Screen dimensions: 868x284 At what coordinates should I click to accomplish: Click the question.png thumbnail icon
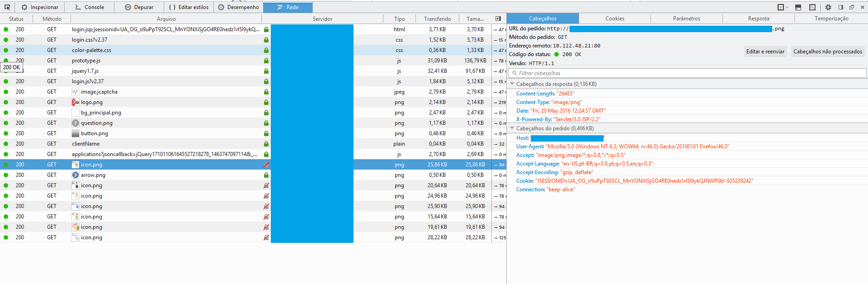(75, 123)
